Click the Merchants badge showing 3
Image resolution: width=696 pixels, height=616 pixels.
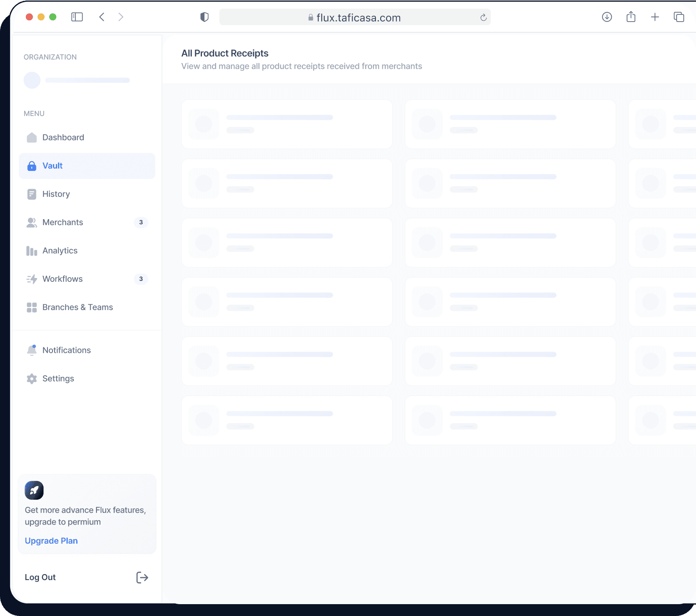pos(141,223)
